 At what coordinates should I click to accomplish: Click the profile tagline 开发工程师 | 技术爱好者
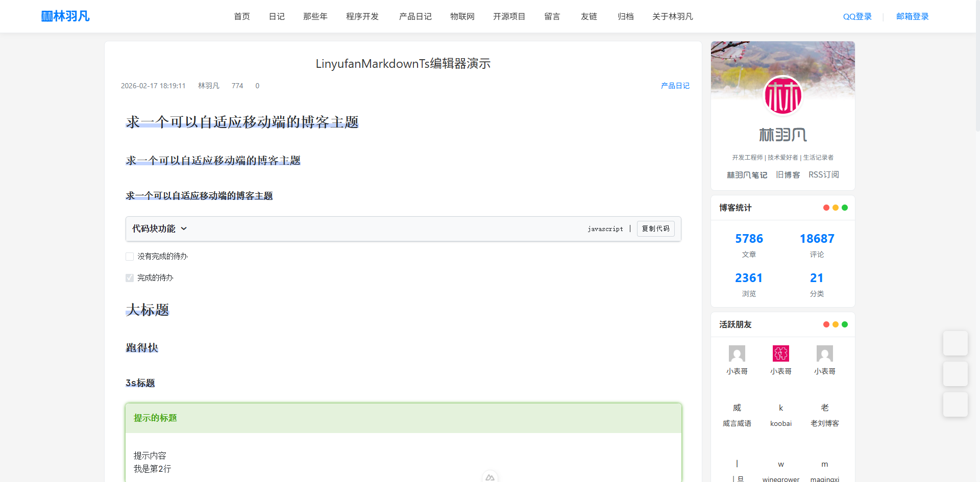(x=783, y=158)
